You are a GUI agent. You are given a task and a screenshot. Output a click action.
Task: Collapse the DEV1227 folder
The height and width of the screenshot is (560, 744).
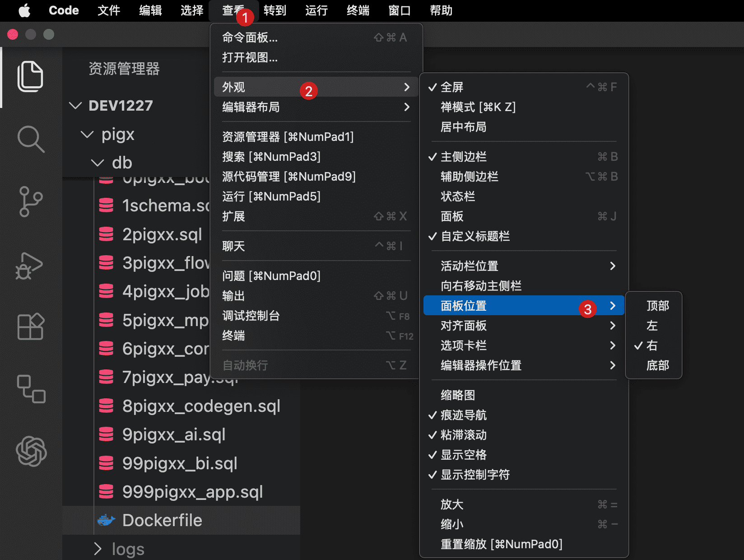[75, 106]
